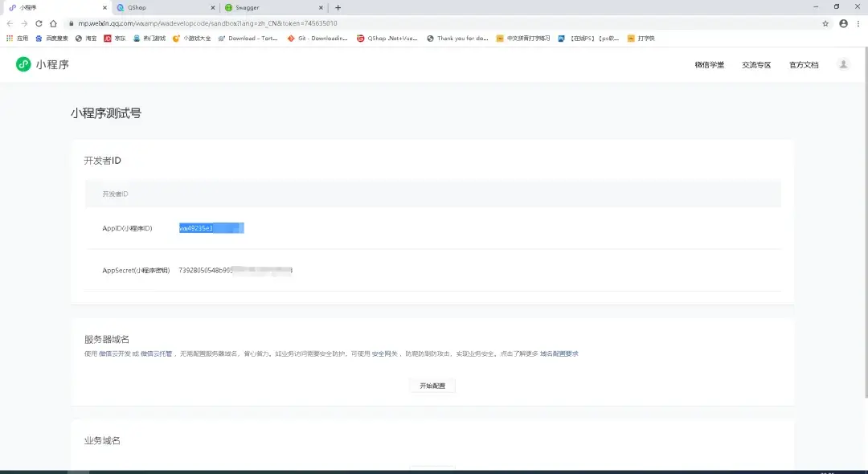The image size is (868, 474).
Task: Open the Swagger favicon tab icon
Action: 230,7
